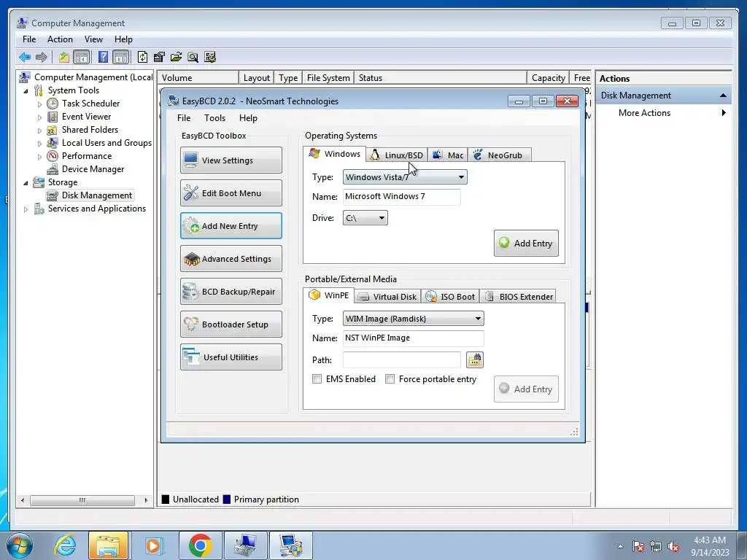This screenshot has width=747, height=560.
Task: Click the Up One Level folder icon
Action: coord(64,57)
